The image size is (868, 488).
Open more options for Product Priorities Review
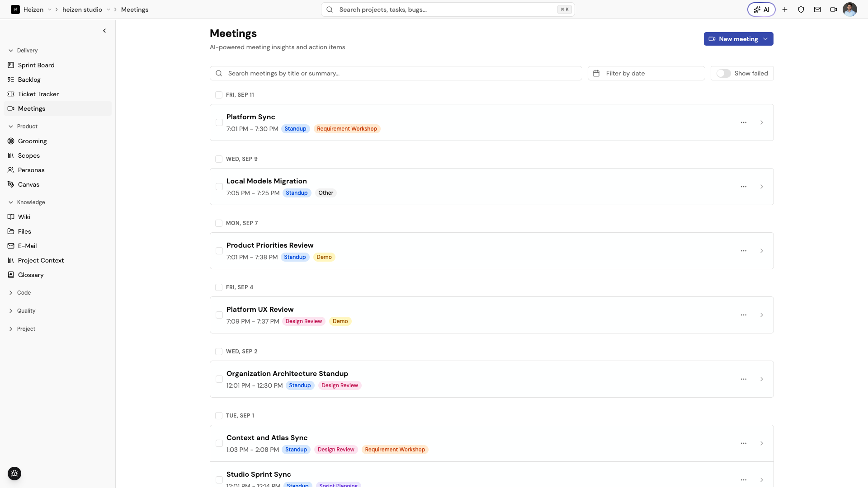[x=744, y=251]
